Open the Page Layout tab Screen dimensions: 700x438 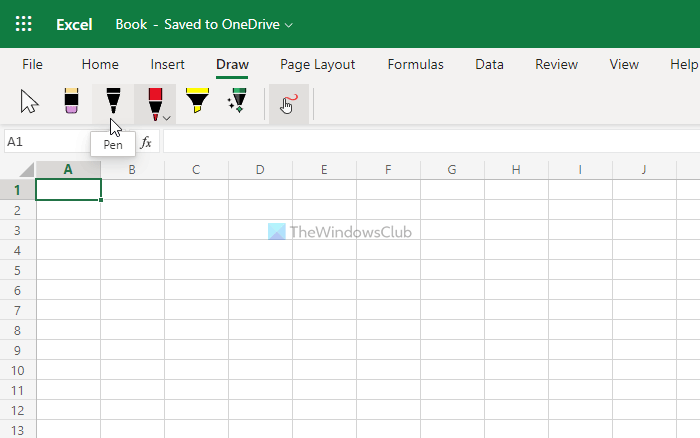pos(317,65)
